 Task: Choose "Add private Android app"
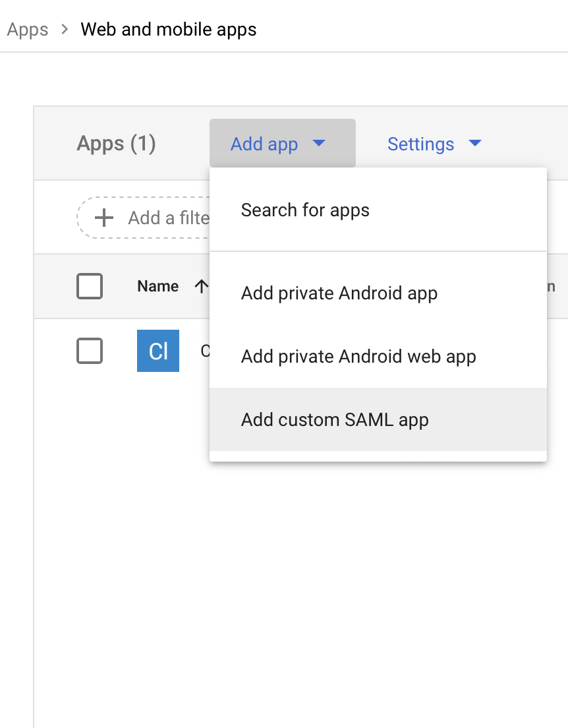click(339, 293)
